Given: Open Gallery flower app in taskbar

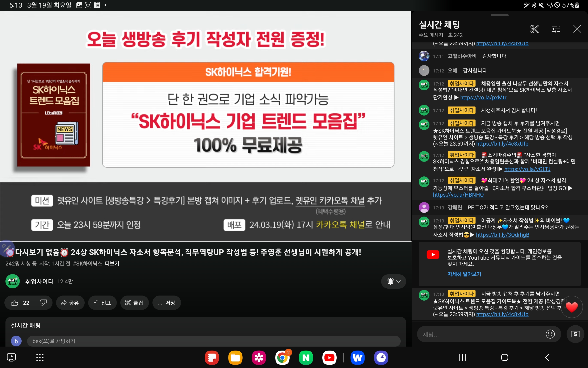Looking at the screenshot, I should (x=259, y=357).
